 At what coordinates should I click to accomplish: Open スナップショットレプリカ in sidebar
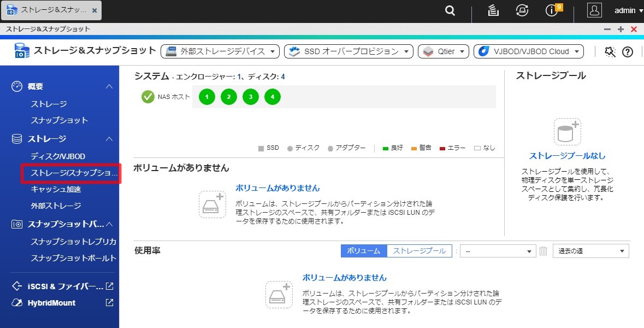[x=74, y=242]
